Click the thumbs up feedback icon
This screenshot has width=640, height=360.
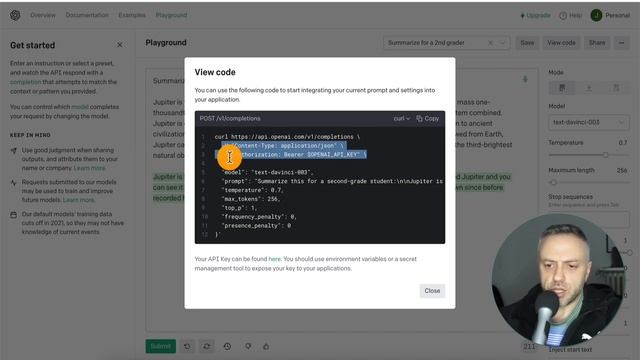(266, 346)
